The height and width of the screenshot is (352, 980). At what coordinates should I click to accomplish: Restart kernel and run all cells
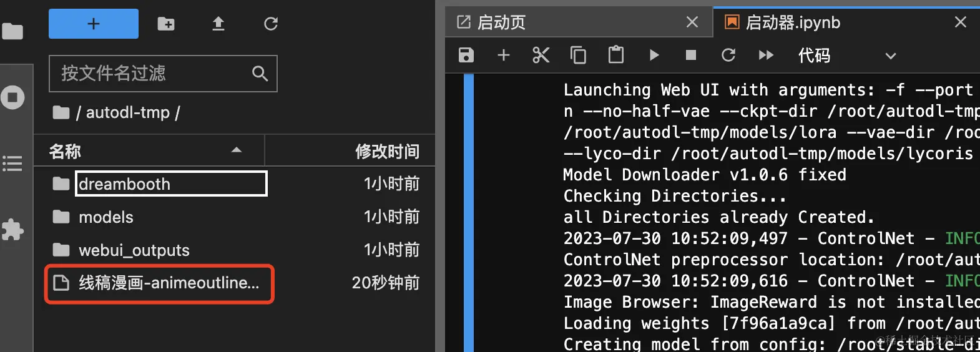tap(766, 56)
